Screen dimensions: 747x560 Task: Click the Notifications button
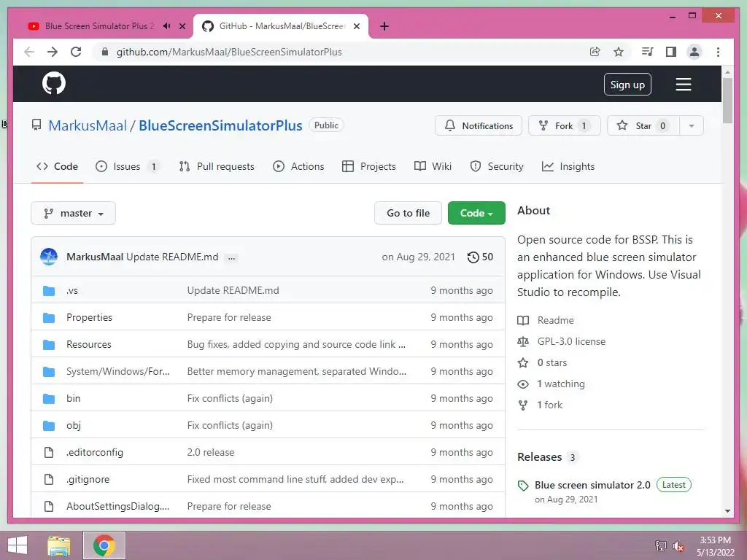click(479, 125)
